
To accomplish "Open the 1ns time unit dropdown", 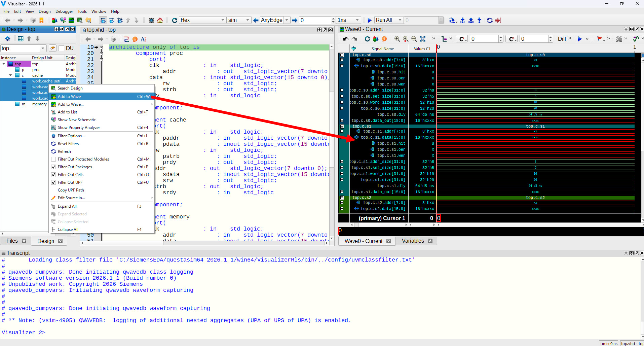I will point(357,20).
